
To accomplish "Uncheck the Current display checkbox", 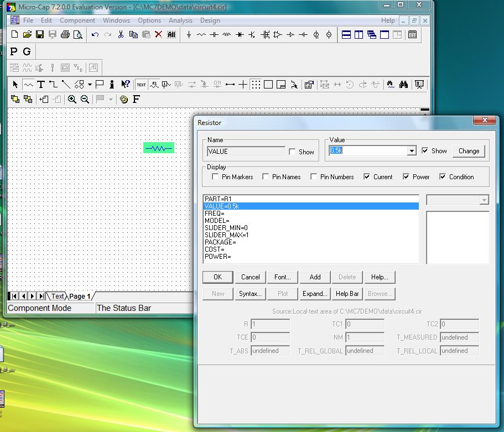I will tap(367, 177).
